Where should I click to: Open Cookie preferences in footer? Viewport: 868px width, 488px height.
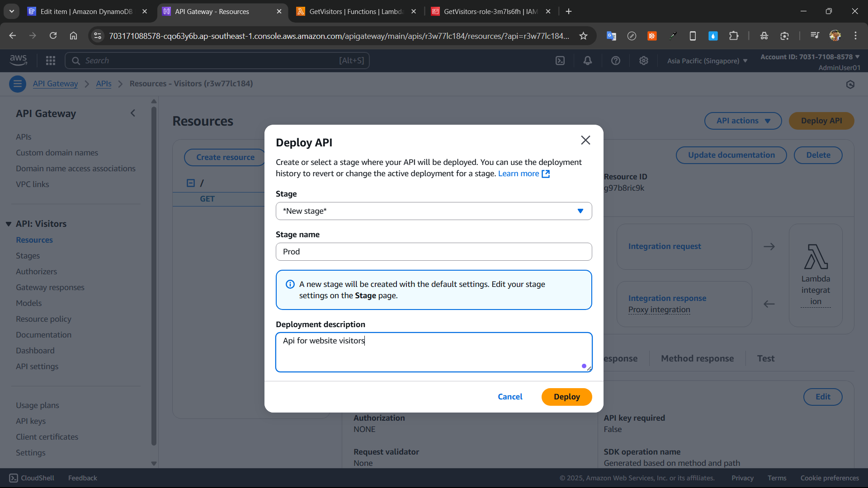coord(830,478)
